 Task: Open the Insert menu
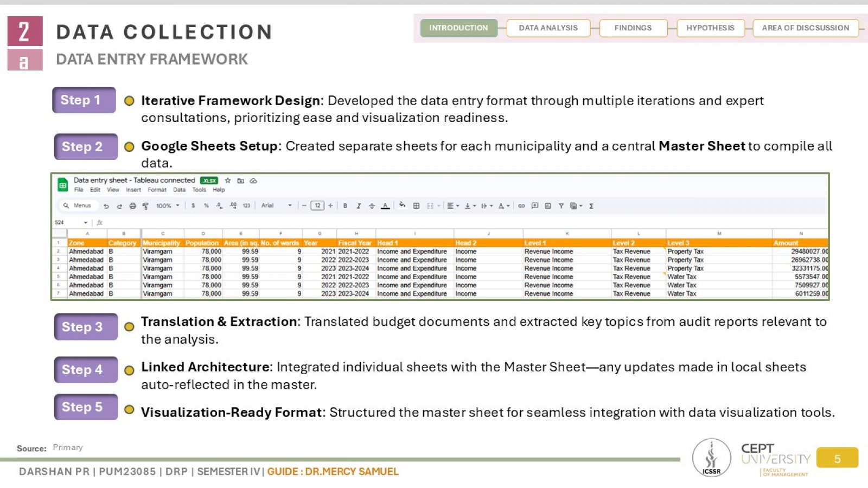(x=133, y=190)
